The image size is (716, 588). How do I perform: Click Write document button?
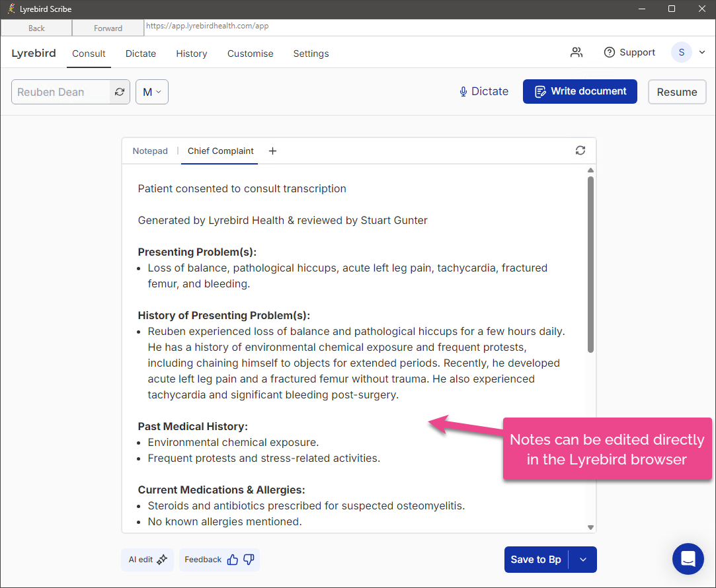tap(580, 91)
